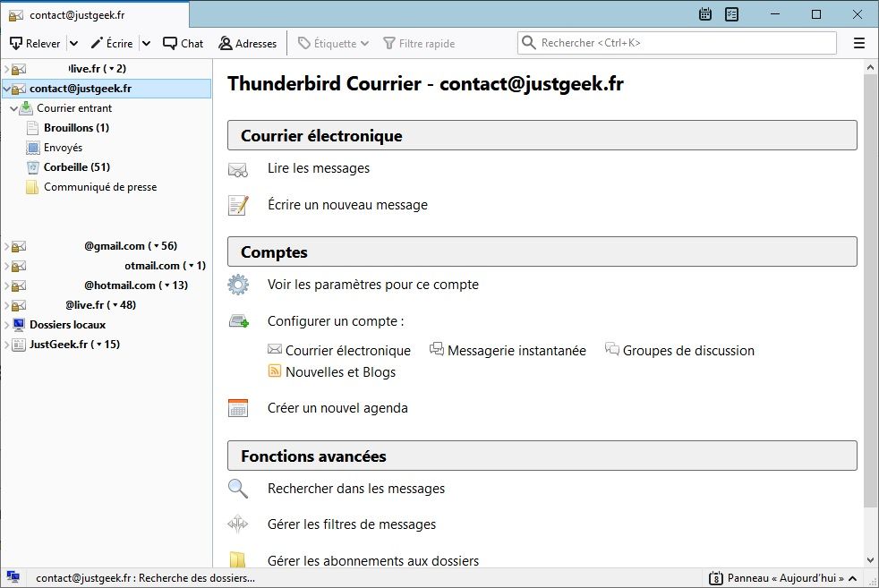Expand the first live.fr account with 2 unread
This screenshot has width=879, height=588.
click(x=6, y=69)
